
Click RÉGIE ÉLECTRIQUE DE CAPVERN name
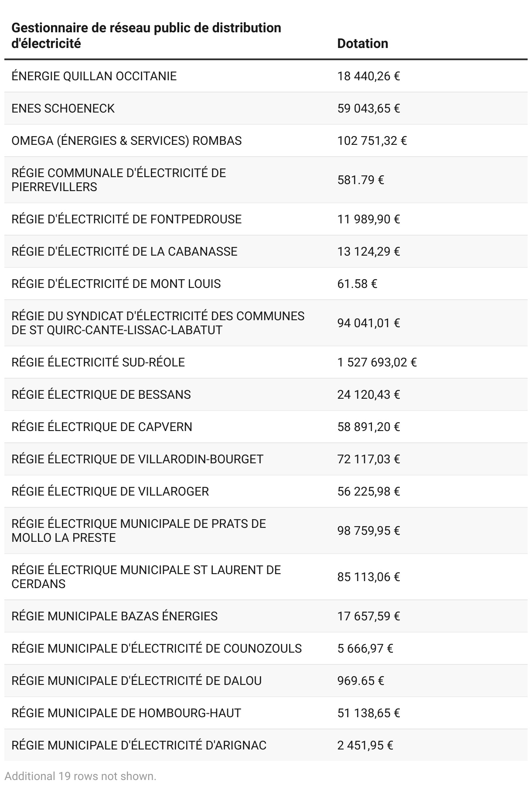click(x=102, y=427)
